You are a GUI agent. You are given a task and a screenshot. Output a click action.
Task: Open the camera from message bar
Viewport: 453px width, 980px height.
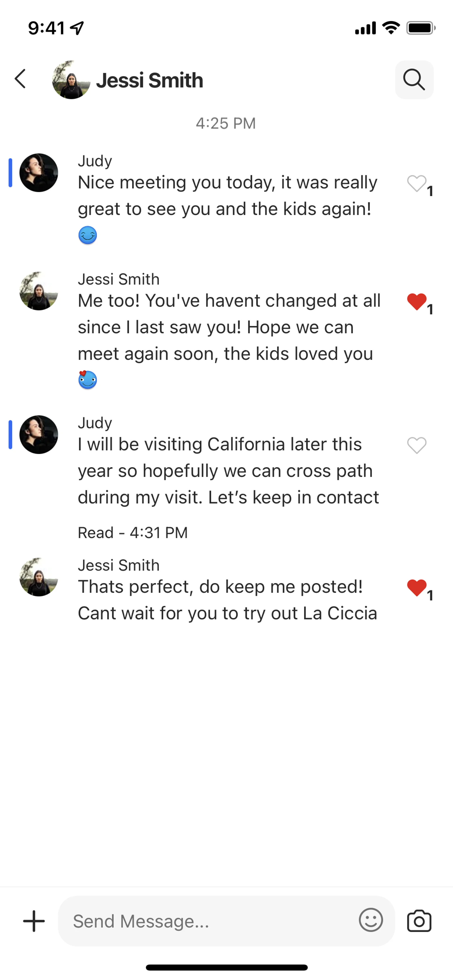[x=419, y=921]
